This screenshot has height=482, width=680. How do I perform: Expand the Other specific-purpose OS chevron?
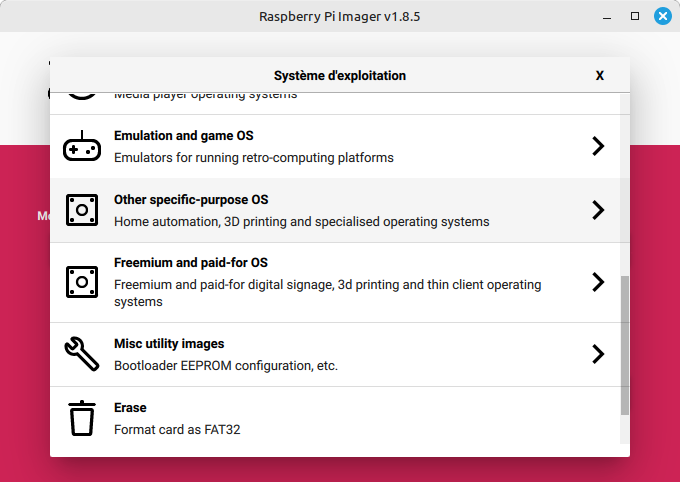click(x=598, y=210)
